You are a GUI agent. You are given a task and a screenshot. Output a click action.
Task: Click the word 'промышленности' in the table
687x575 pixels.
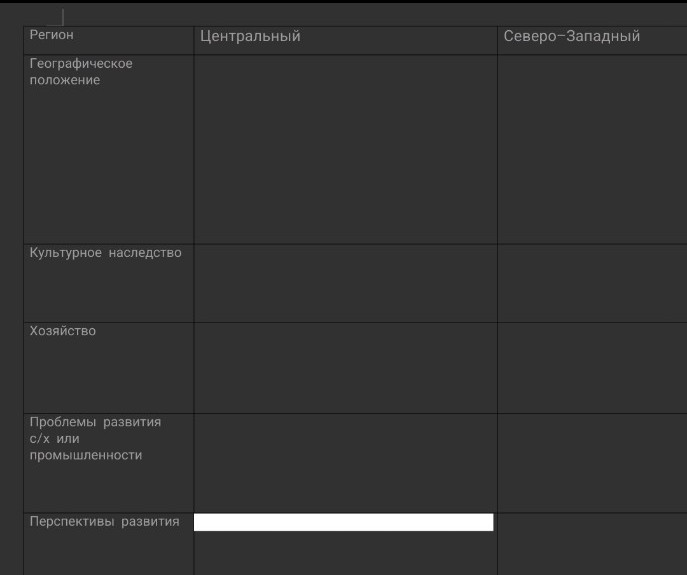[x=86, y=456]
